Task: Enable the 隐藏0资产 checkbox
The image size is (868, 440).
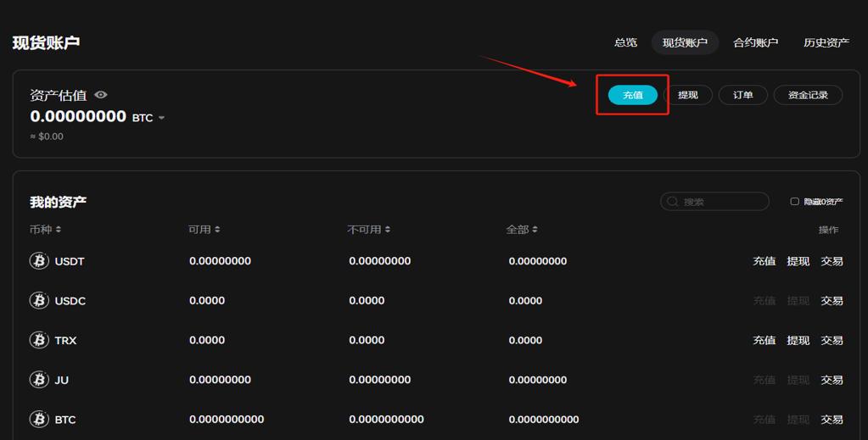Action: [795, 202]
